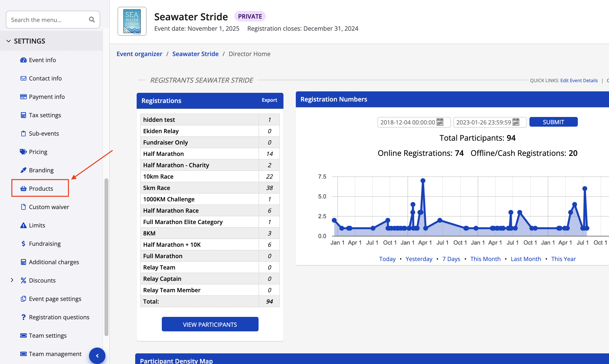Click the Fundraising dollar sign icon

pyautogui.click(x=23, y=244)
